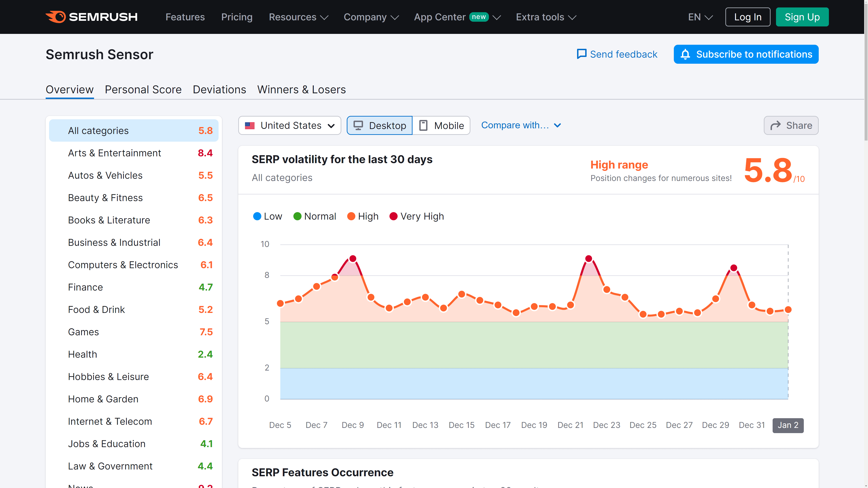The width and height of the screenshot is (868, 488).
Task: Open the Pricing menu item
Action: (x=236, y=17)
